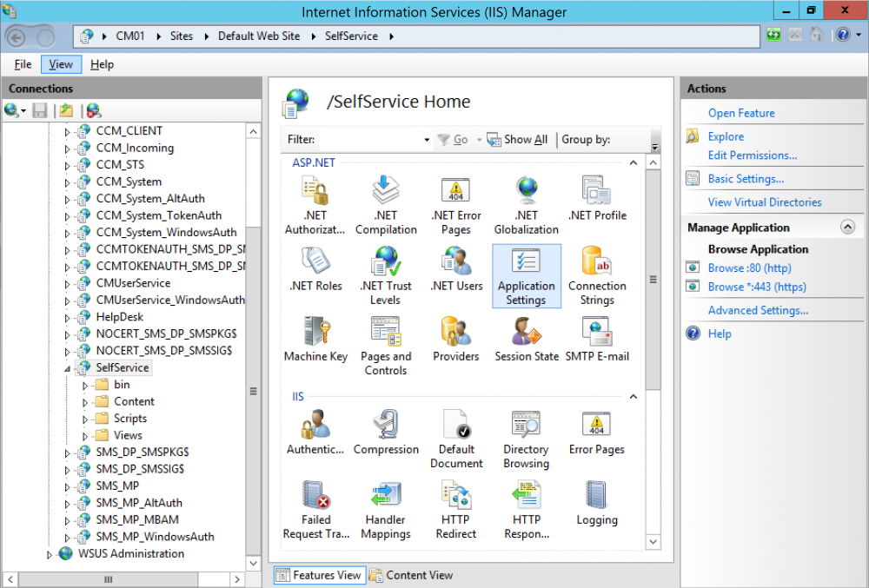Open the SMTP E-mail feature
869x588 pixels.
click(597, 340)
